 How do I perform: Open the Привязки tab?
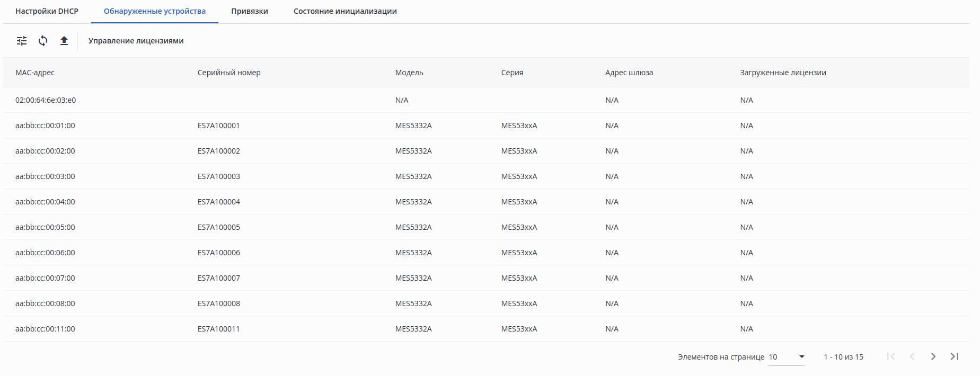(x=250, y=11)
